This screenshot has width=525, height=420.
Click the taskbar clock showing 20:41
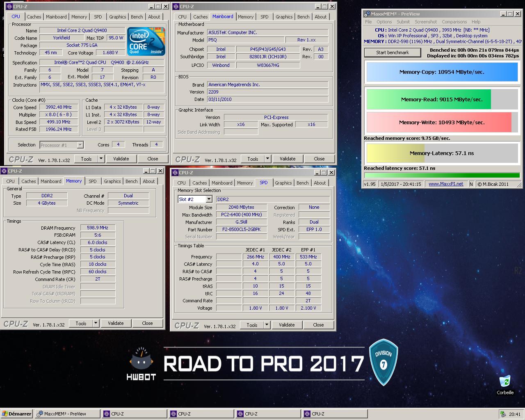(515, 414)
